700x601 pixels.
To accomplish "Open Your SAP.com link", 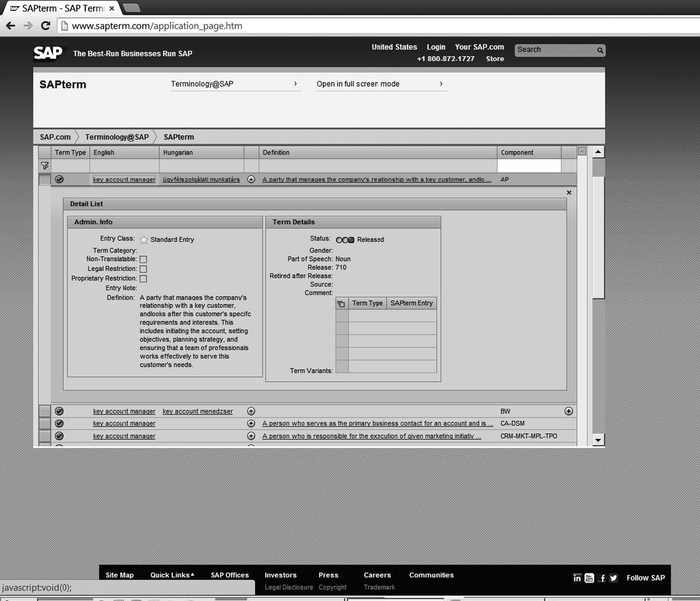I will coord(479,47).
